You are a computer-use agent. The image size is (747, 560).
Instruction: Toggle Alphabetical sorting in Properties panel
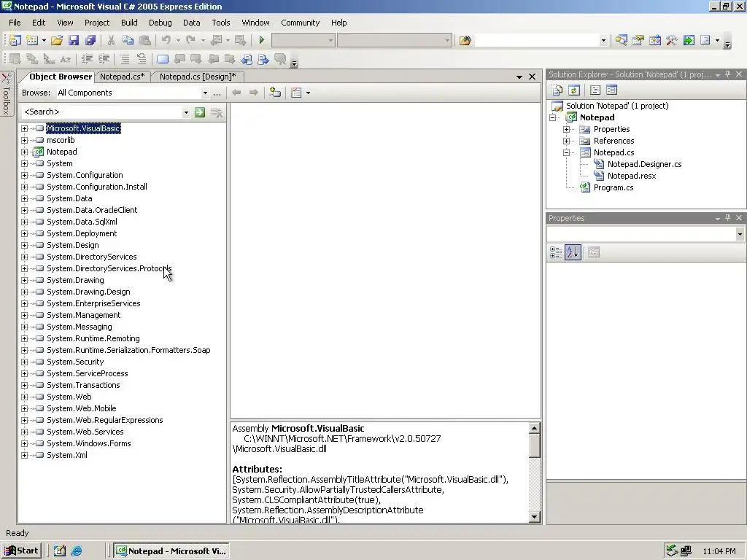point(573,252)
